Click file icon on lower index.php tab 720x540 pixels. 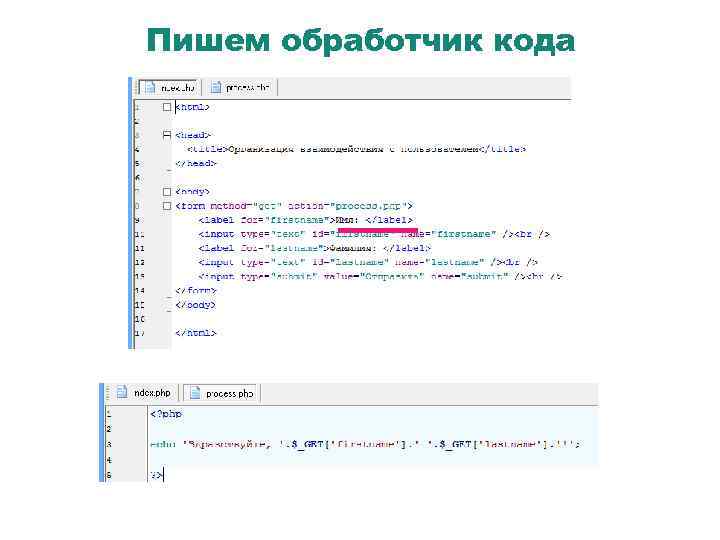(x=122, y=393)
